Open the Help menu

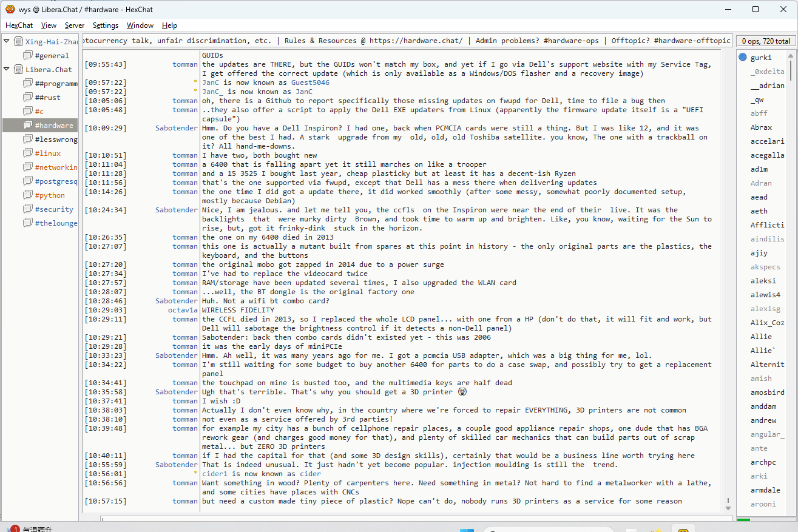(169, 25)
